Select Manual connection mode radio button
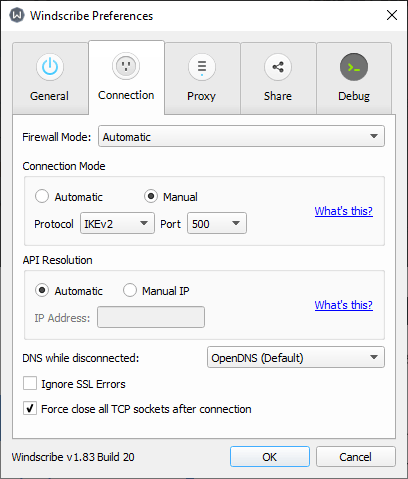This screenshot has width=408, height=479. (x=151, y=196)
